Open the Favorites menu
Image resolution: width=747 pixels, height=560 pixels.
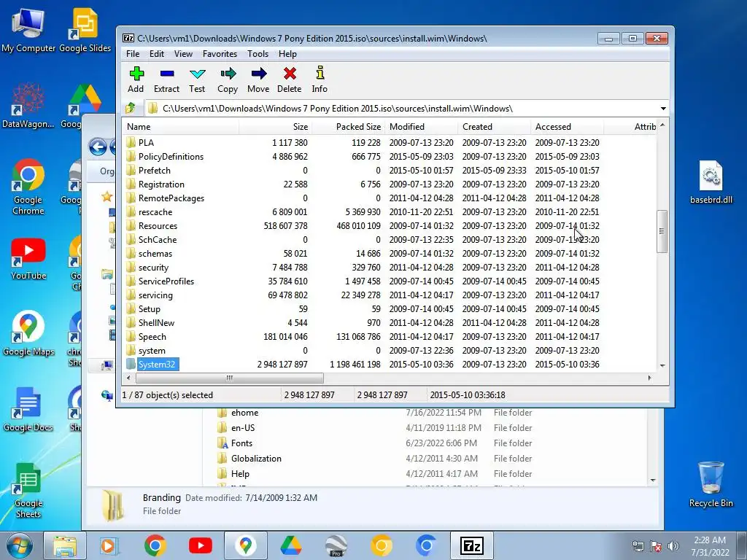coord(220,54)
